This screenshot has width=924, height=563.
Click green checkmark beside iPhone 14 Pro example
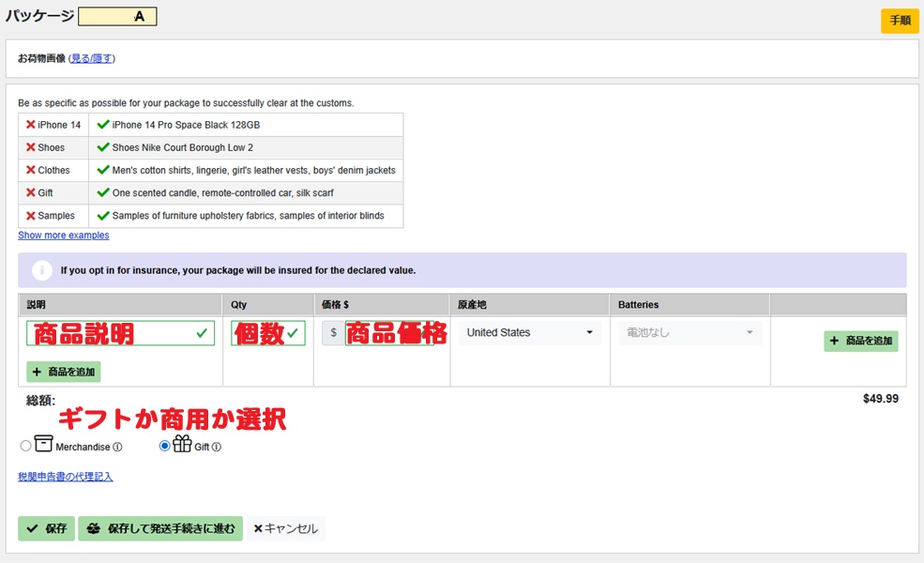pos(103,125)
